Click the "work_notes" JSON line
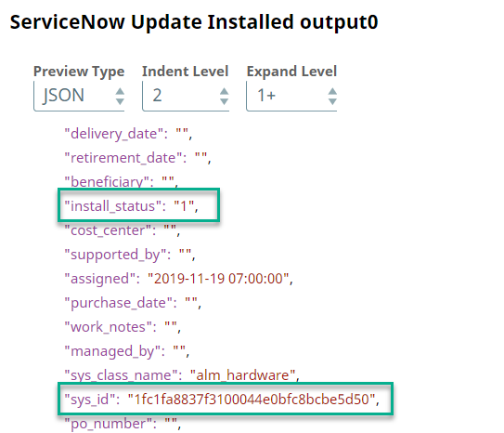504x433 pixels. pos(123,327)
